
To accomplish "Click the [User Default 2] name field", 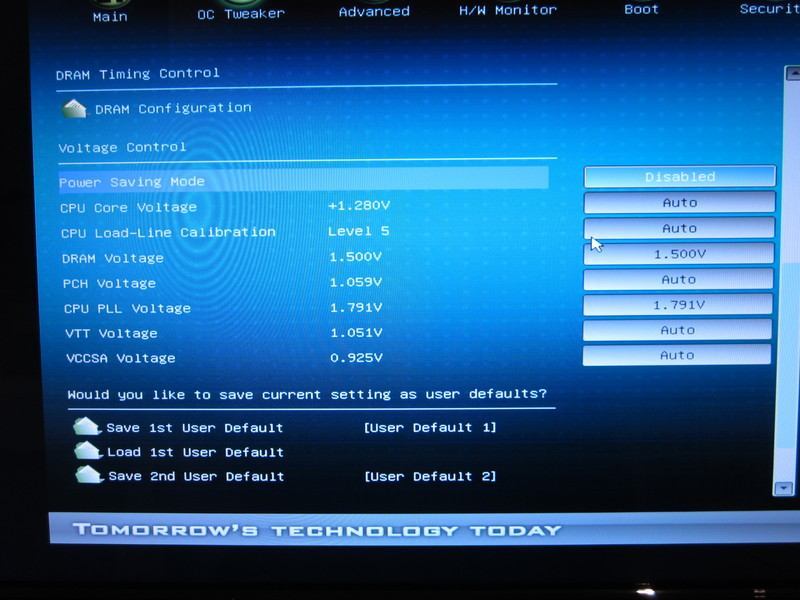I will click(430, 476).
